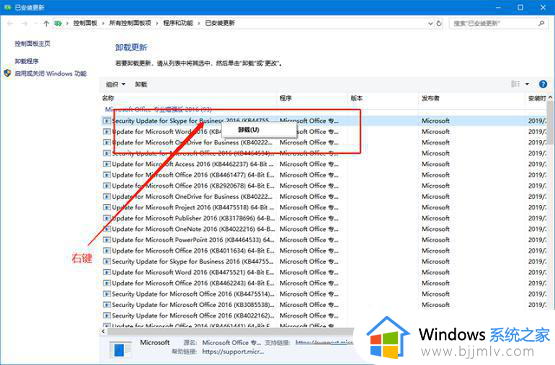Open the 控制面板主页 link
Viewport: 555px width, 365px height.
point(33,44)
